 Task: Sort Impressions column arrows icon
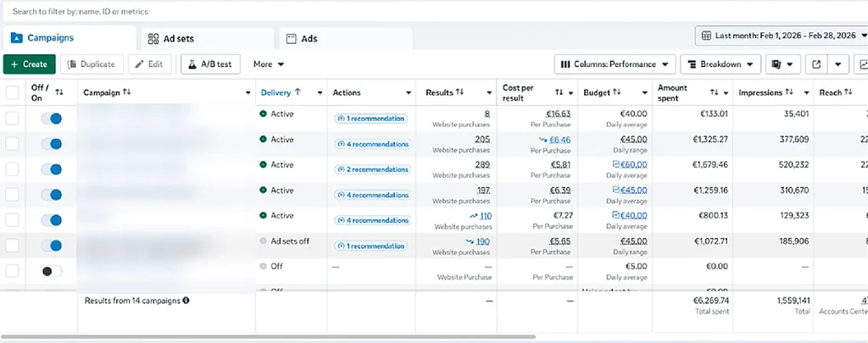[x=789, y=92]
